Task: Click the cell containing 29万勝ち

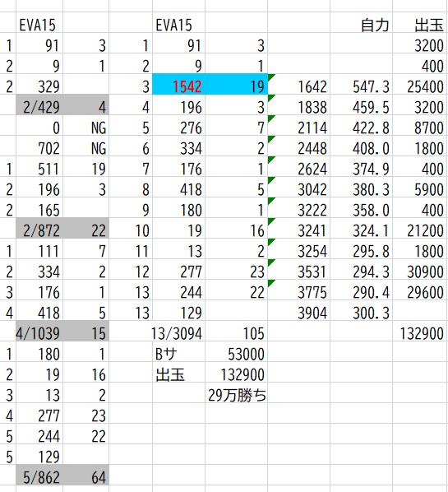Action: pyautogui.click(x=237, y=395)
